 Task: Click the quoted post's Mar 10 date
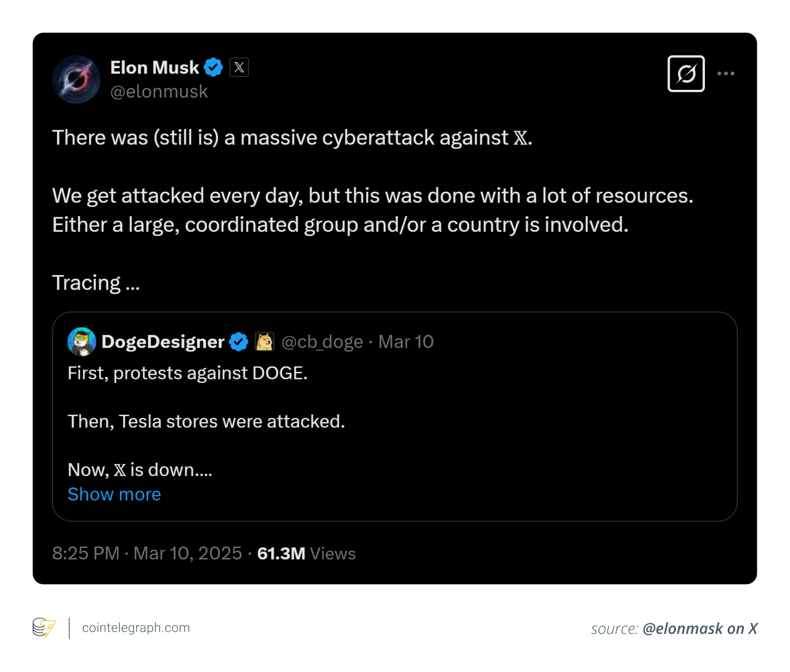[x=406, y=342]
